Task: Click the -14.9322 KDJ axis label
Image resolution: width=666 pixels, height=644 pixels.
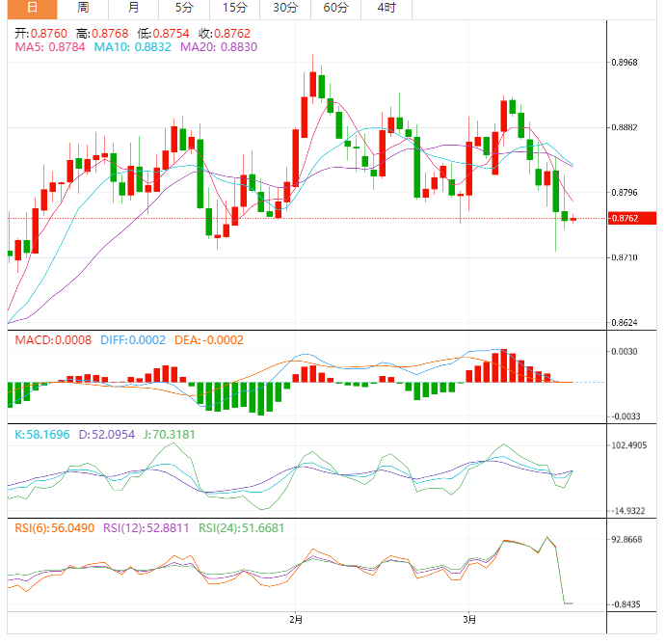Action: pos(628,511)
